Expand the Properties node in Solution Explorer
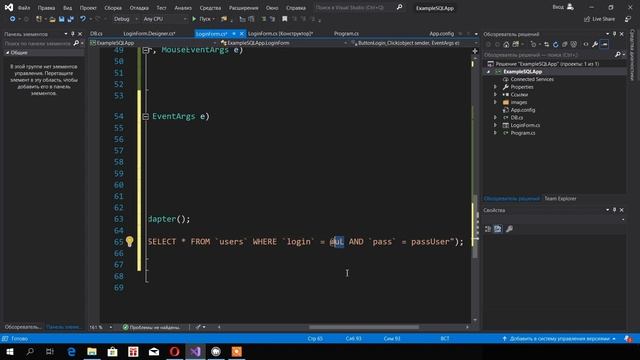 tap(496, 87)
